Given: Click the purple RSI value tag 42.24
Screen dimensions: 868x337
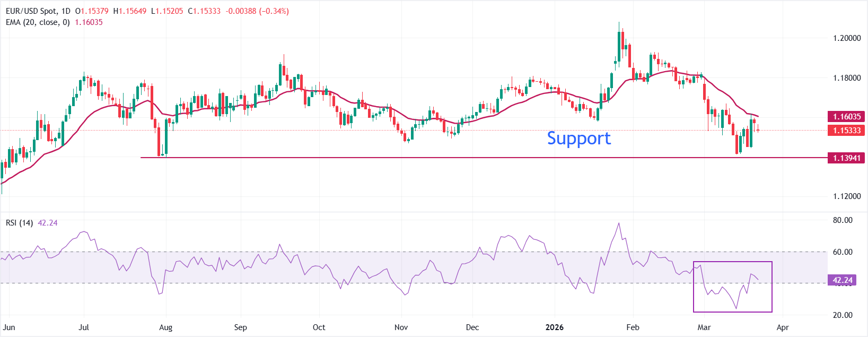Looking at the screenshot, I should point(843,280).
